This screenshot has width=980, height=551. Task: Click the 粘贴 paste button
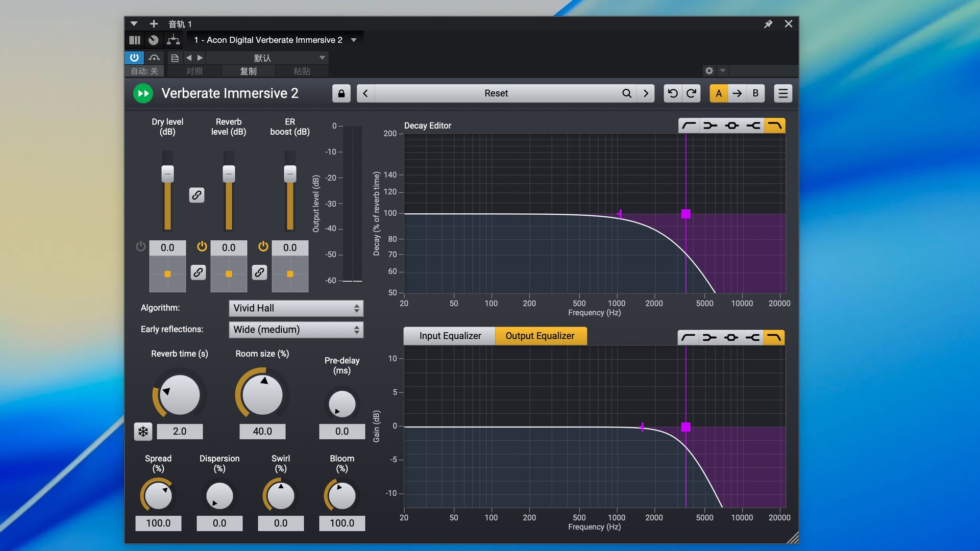tap(302, 71)
